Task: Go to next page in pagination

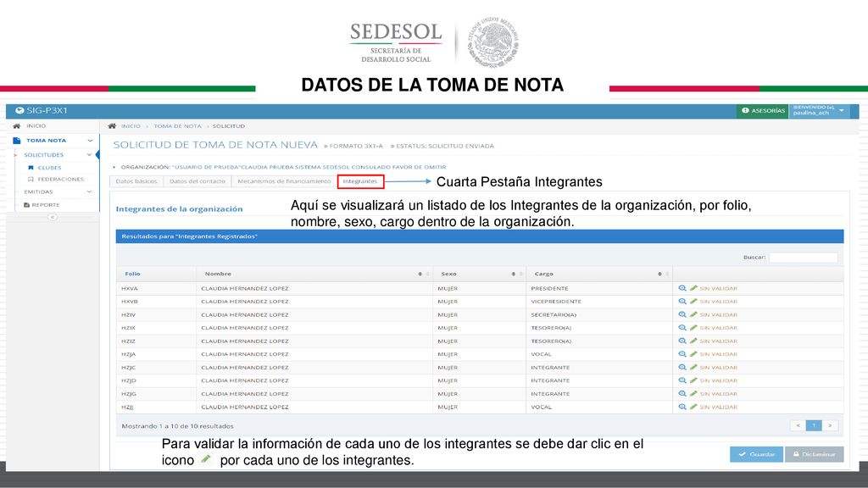Action: (830, 425)
